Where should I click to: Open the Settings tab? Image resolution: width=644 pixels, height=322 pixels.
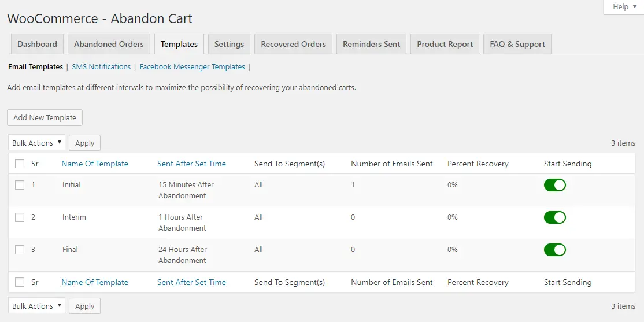pyautogui.click(x=229, y=44)
